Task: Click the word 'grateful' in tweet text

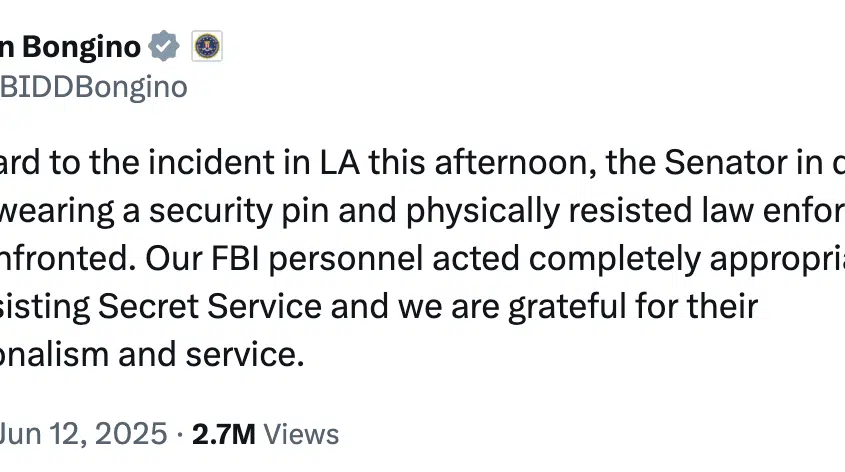Action: pos(567,307)
